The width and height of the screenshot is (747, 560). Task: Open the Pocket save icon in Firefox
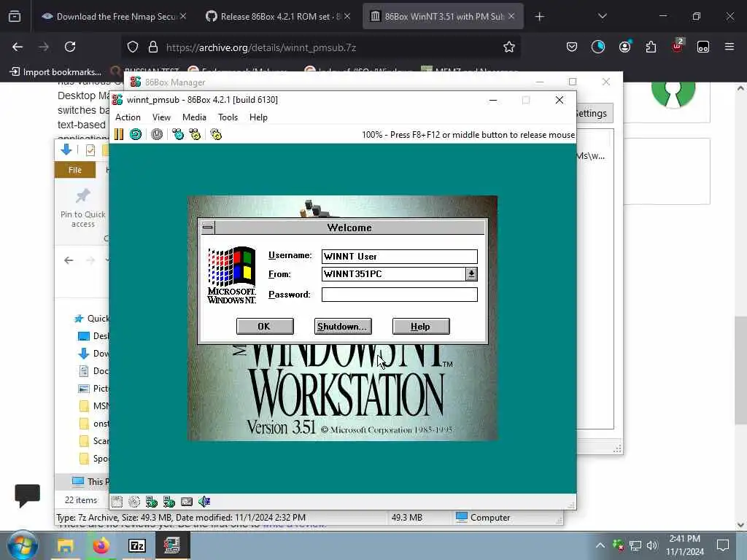click(572, 47)
